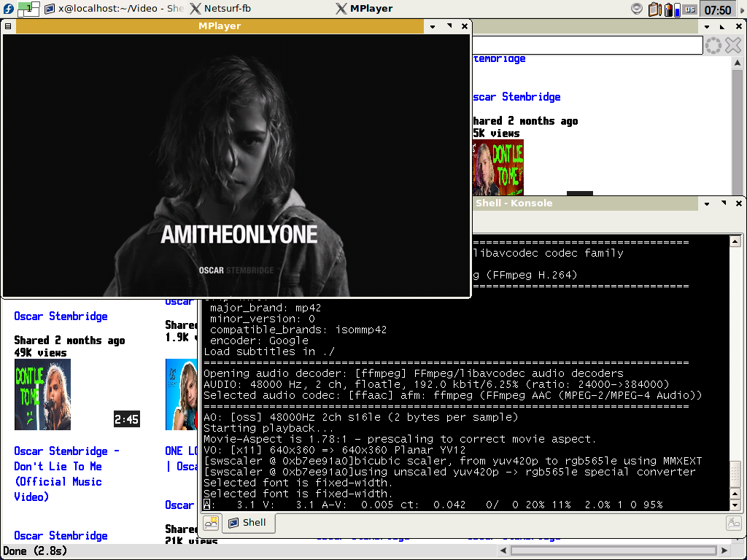The height and width of the screenshot is (560, 747).
Task: Click the Oscar Stembridge link above '49K views'
Action: [x=61, y=316]
